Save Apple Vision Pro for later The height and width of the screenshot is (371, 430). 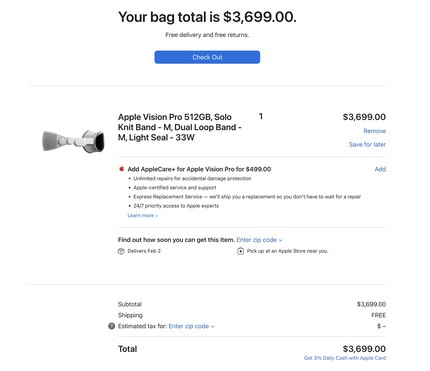[367, 144]
